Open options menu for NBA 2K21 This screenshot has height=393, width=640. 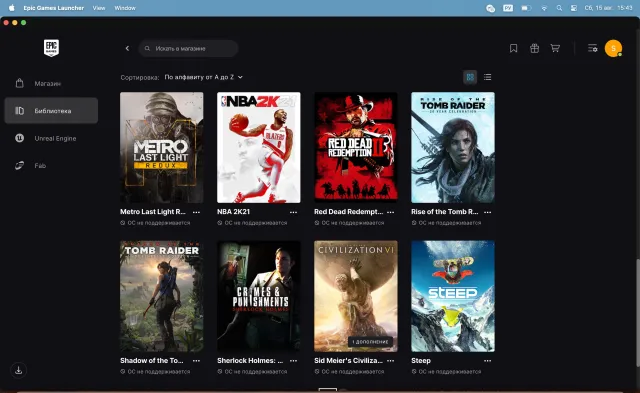pyautogui.click(x=293, y=212)
